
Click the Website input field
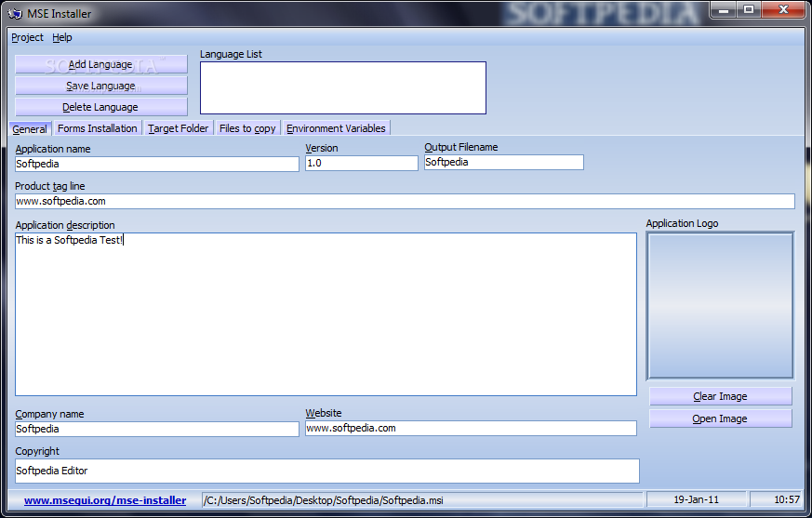pyautogui.click(x=471, y=428)
